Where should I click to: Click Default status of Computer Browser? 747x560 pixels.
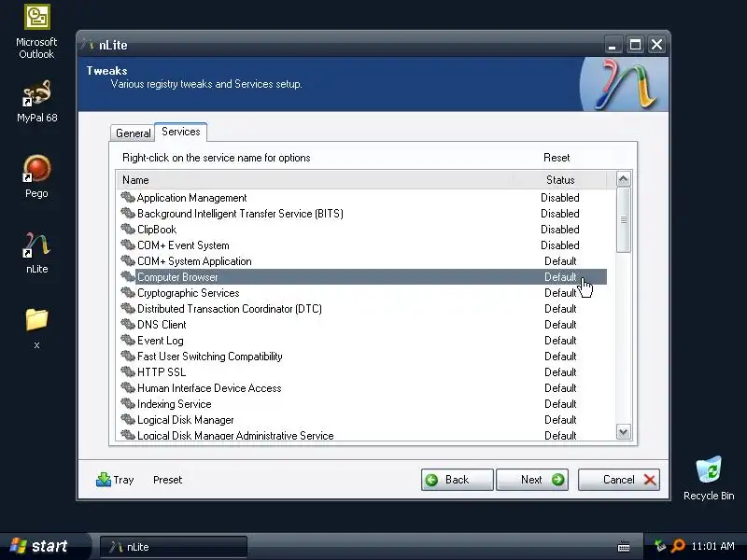(x=560, y=276)
